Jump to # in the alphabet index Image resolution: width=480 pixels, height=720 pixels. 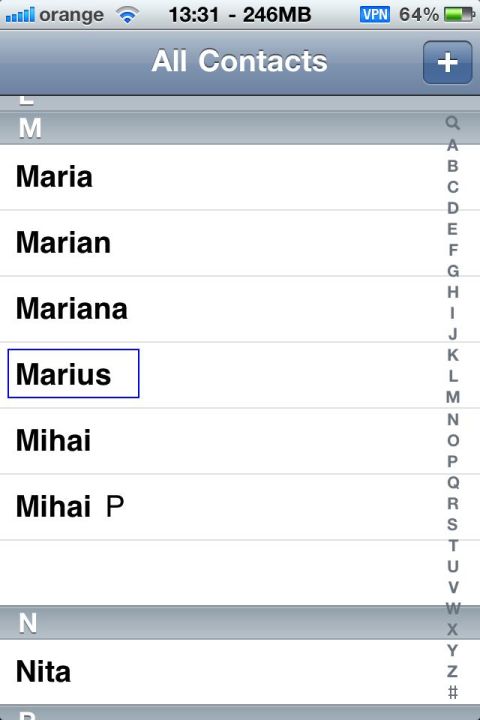[x=452, y=692]
